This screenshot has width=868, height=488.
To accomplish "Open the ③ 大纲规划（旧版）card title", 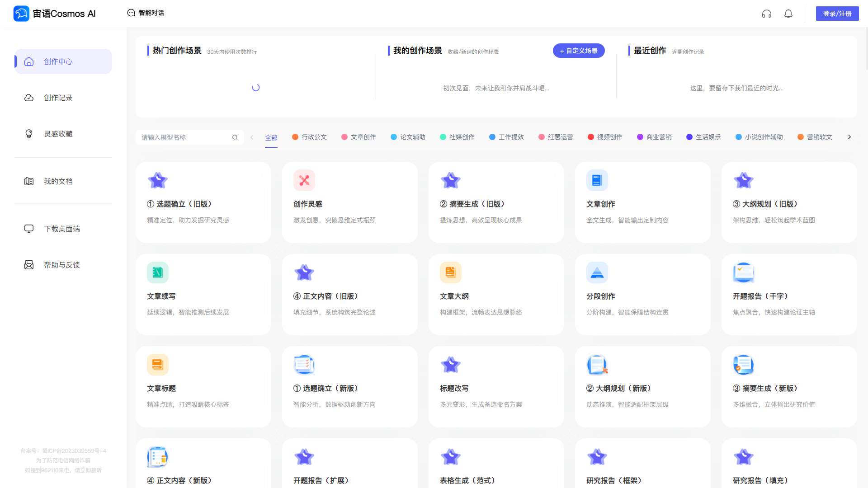I will click(x=765, y=204).
